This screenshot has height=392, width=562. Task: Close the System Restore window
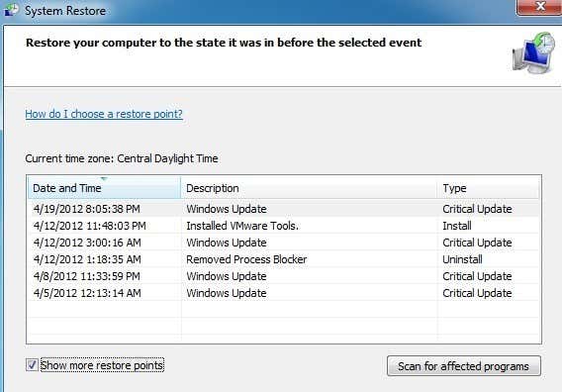539,7
